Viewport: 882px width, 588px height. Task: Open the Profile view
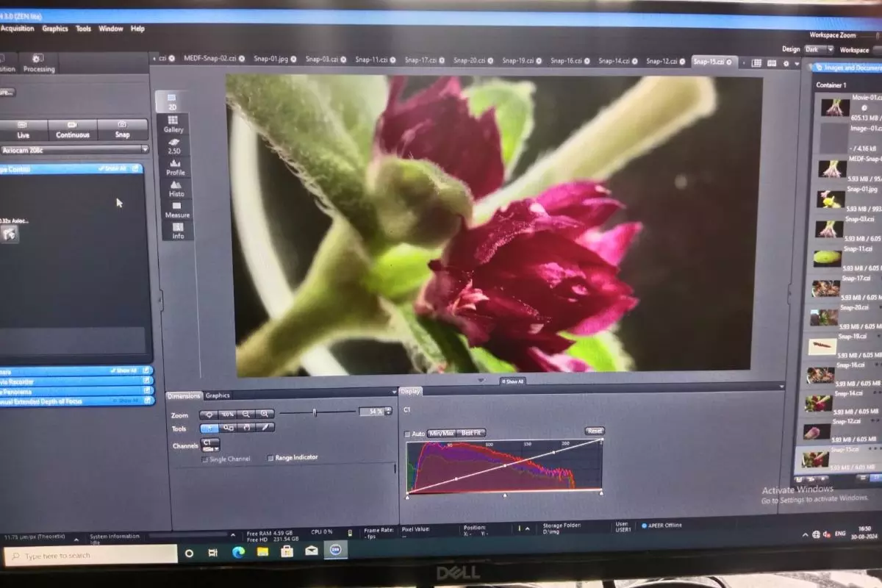pos(175,167)
